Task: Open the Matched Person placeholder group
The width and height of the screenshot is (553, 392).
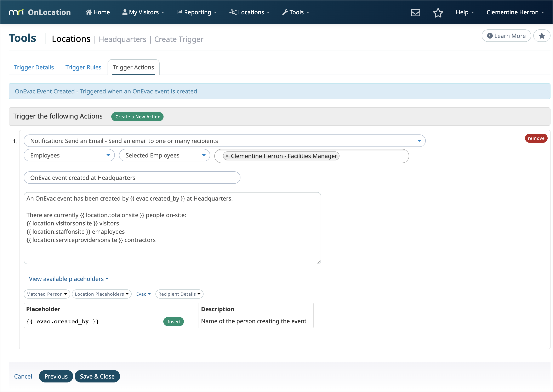Action: click(47, 294)
